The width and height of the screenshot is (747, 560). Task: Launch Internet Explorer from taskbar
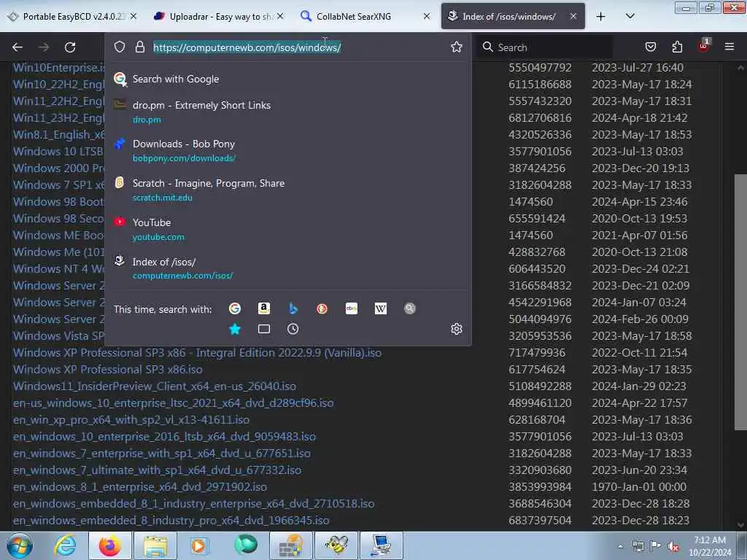(65, 545)
